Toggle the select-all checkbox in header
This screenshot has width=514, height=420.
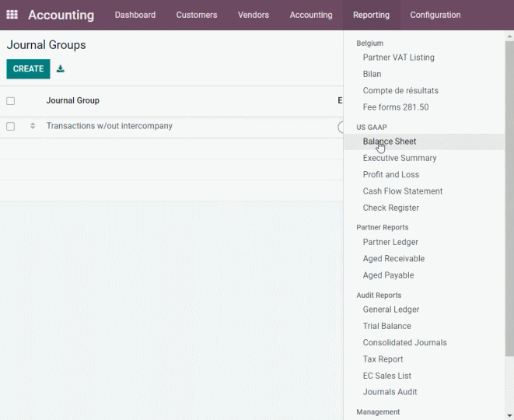pos(10,101)
